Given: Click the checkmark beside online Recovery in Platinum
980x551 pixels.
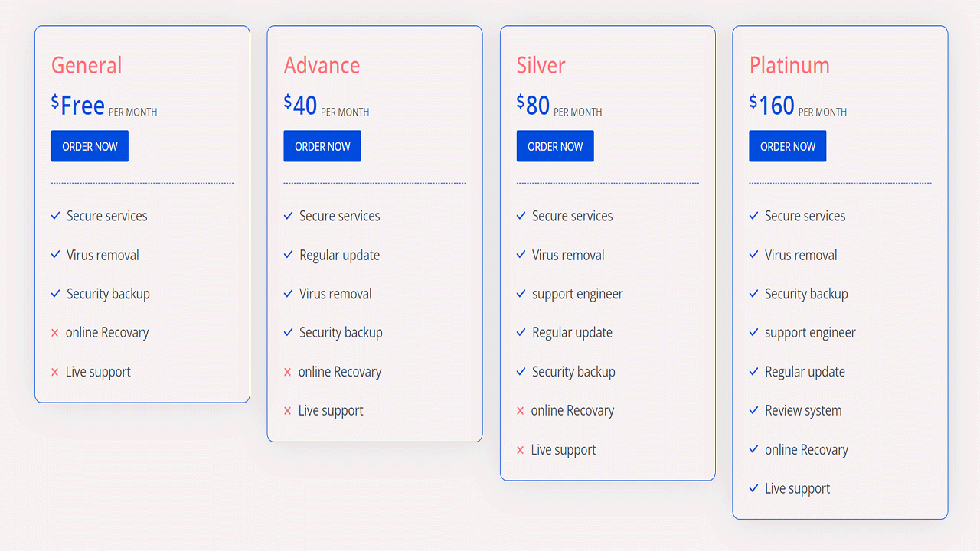Looking at the screenshot, I should coord(753,449).
